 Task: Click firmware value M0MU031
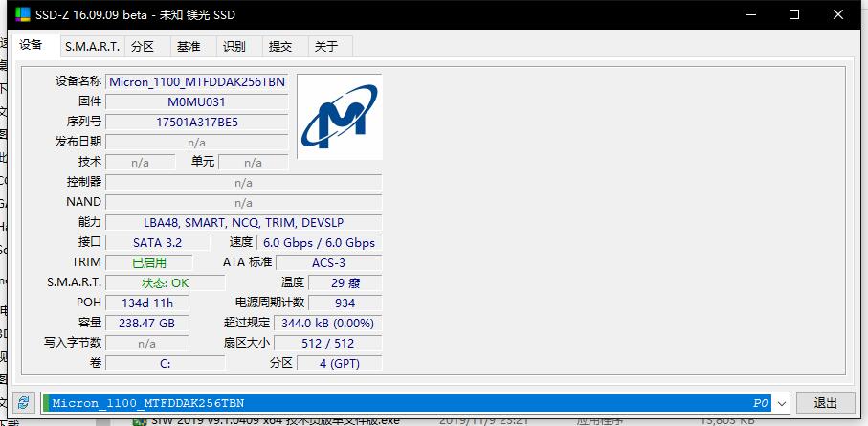point(197,101)
